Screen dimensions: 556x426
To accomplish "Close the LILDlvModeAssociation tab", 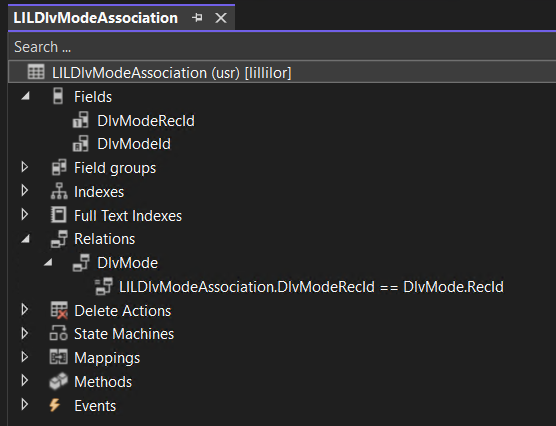I will point(221,18).
